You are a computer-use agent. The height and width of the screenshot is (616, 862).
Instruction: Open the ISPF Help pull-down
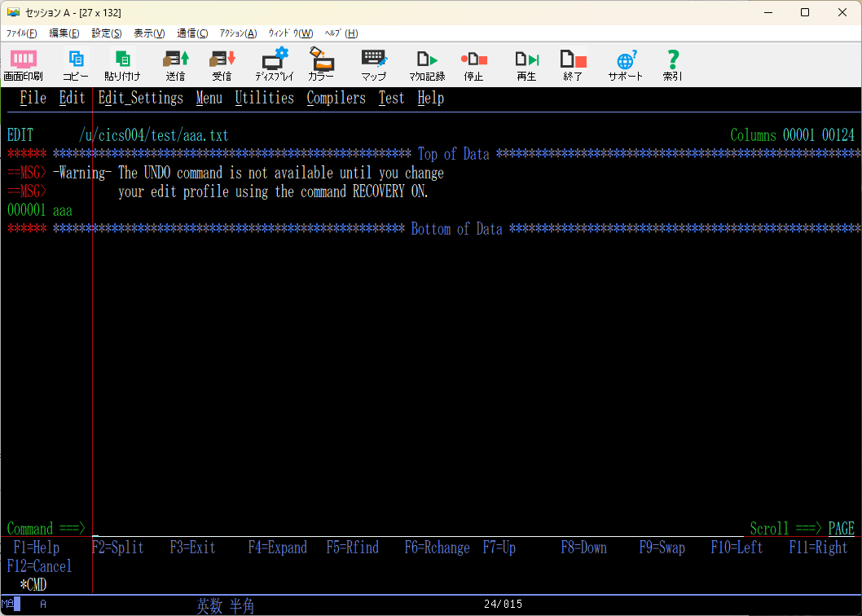(x=430, y=99)
